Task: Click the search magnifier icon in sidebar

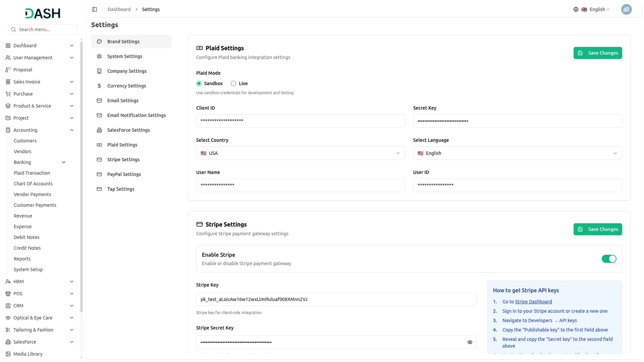Action: tap(13, 29)
